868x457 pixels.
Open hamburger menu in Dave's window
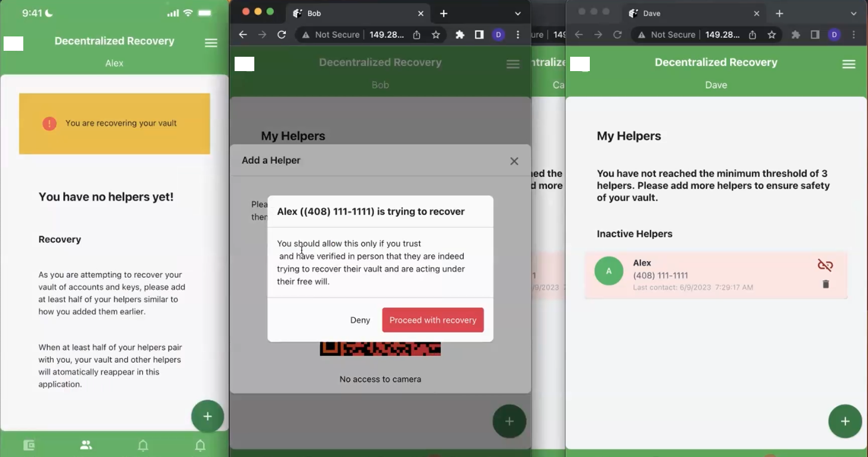[x=848, y=65]
